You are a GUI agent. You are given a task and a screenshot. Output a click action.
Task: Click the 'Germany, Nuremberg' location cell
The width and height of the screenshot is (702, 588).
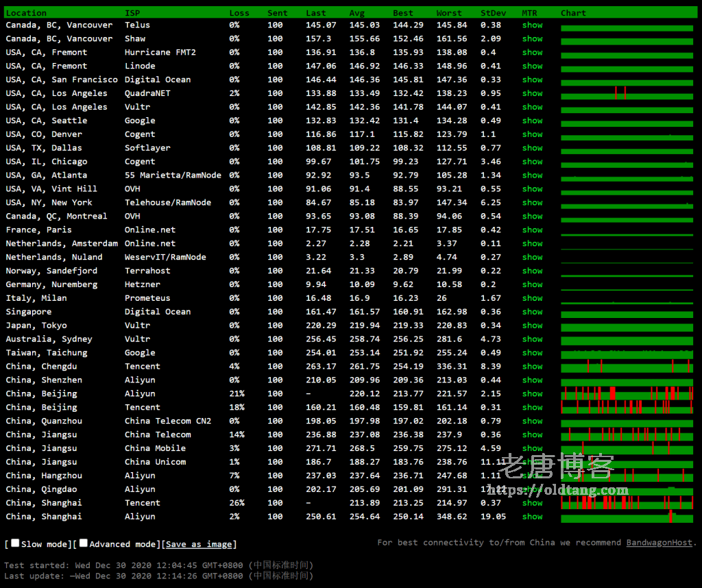pyautogui.click(x=51, y=284)
